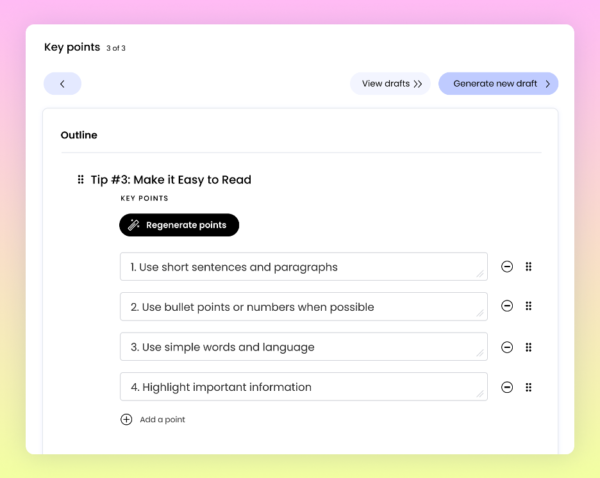
Task: Click the drag handle beside Tip #3 heading
Action: coord(80,179)
